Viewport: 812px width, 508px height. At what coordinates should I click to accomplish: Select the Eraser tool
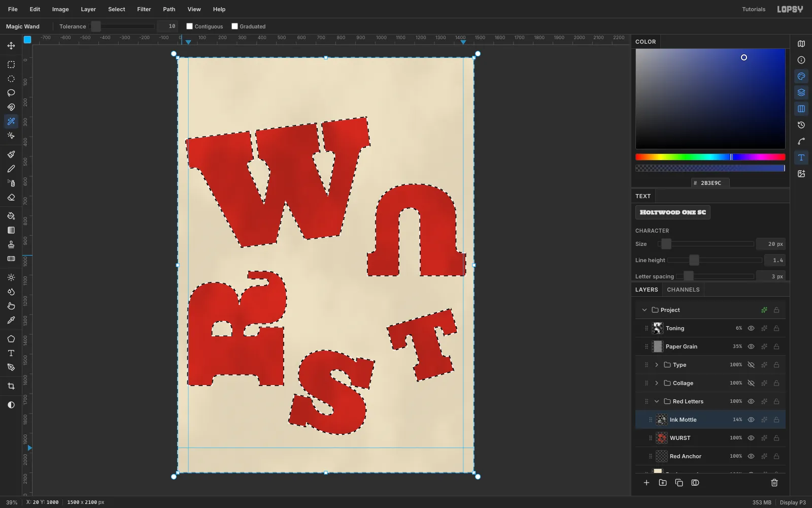[x=11, y=197]
